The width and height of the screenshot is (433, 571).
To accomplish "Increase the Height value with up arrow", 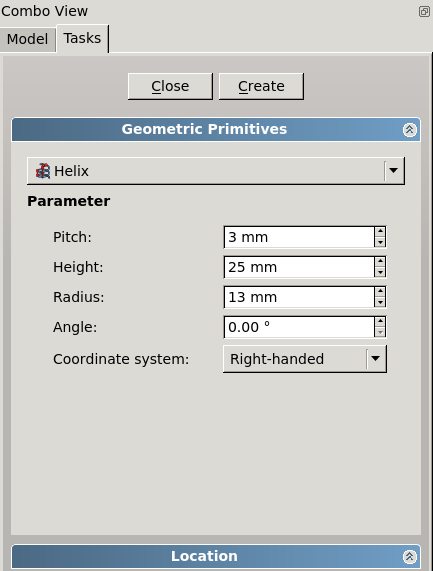I will point(380,261).
